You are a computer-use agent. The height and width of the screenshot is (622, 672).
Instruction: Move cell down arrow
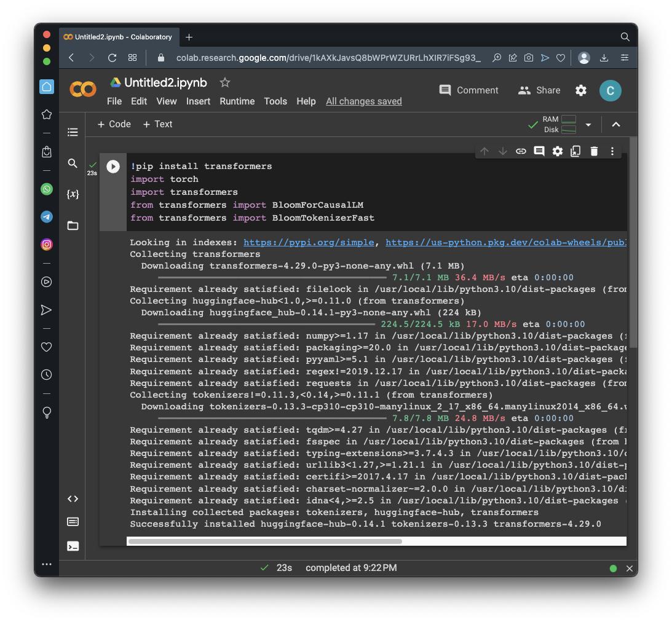(x=503, y=151)
